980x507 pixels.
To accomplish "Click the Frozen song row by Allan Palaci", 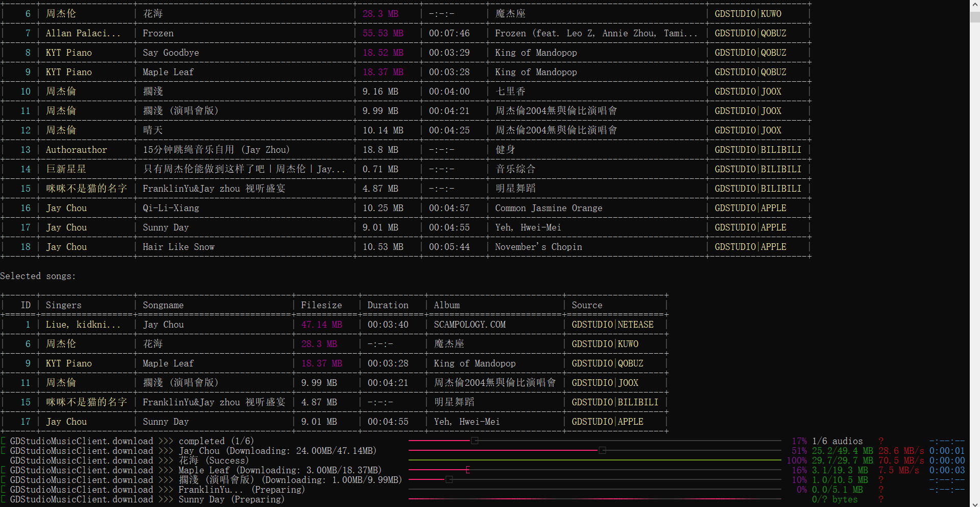I will tap(406, 33).
